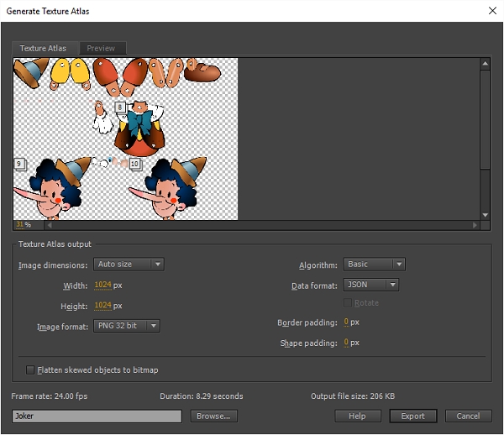Open the Algorithm dropdown set to Basic
504x435 pixels.
click(x=375, y=265)
